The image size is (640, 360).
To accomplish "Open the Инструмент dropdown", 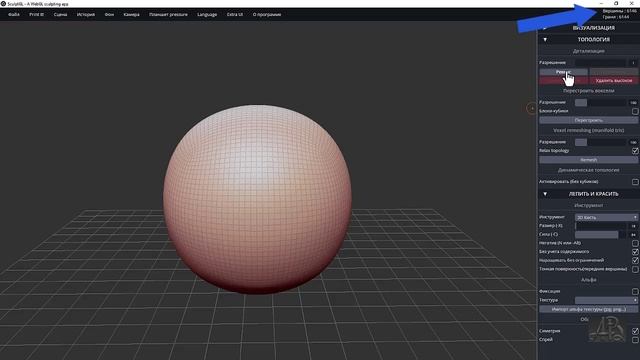I will tap(606, 217).
